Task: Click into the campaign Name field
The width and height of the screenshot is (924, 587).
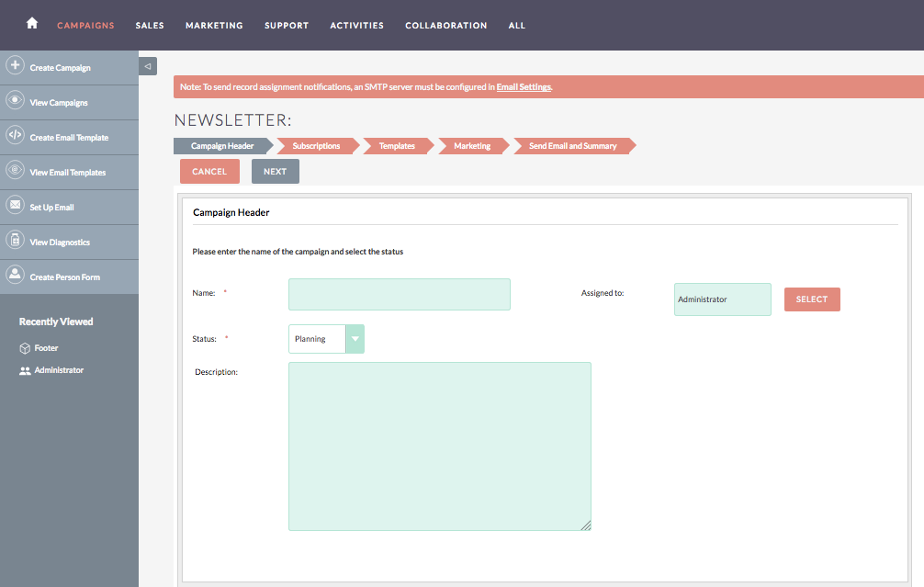Action: click(x=399, y=294)
